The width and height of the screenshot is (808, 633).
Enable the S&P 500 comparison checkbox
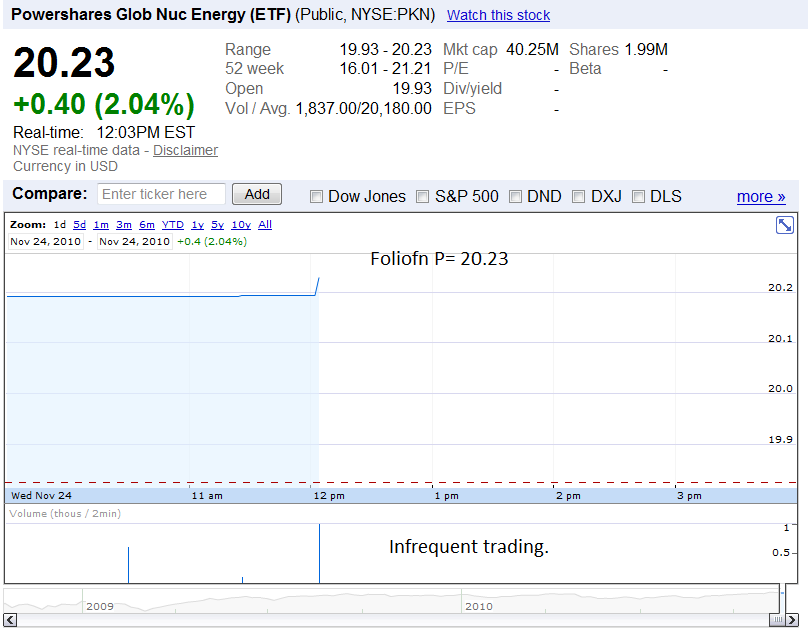[x=423, y=196]
